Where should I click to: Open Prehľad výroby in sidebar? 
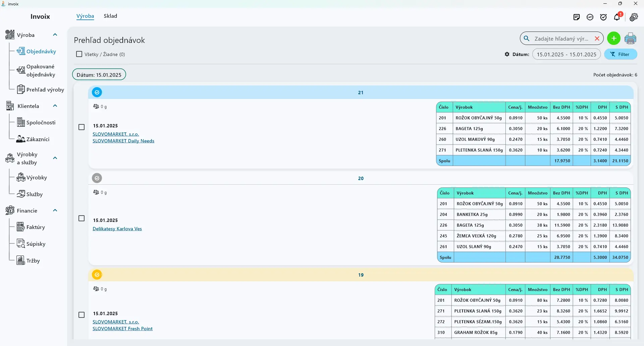41,90
